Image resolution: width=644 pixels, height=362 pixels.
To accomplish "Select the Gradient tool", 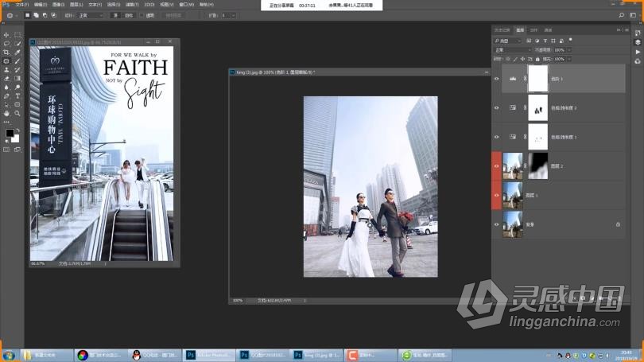I will point(17,79).
